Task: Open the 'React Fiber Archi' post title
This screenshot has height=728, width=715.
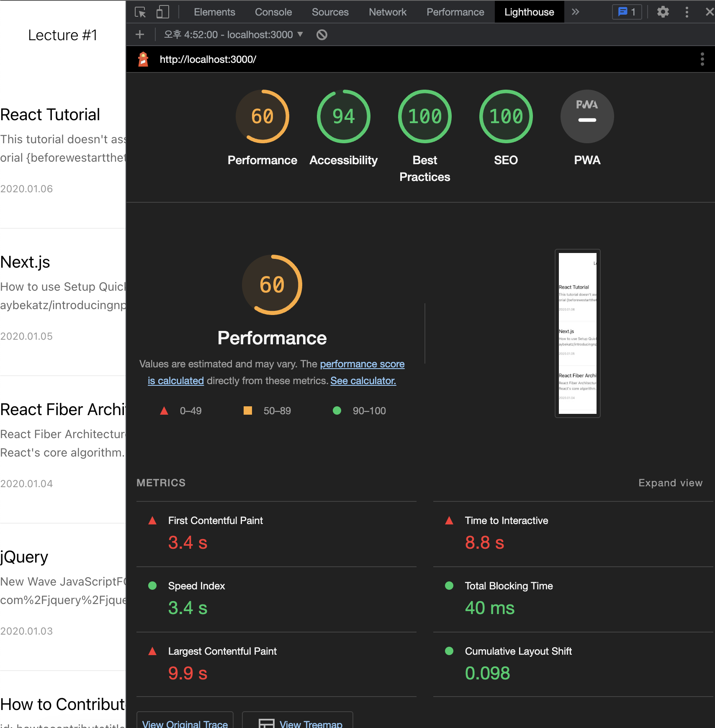Action: click(x=63, y=410)
